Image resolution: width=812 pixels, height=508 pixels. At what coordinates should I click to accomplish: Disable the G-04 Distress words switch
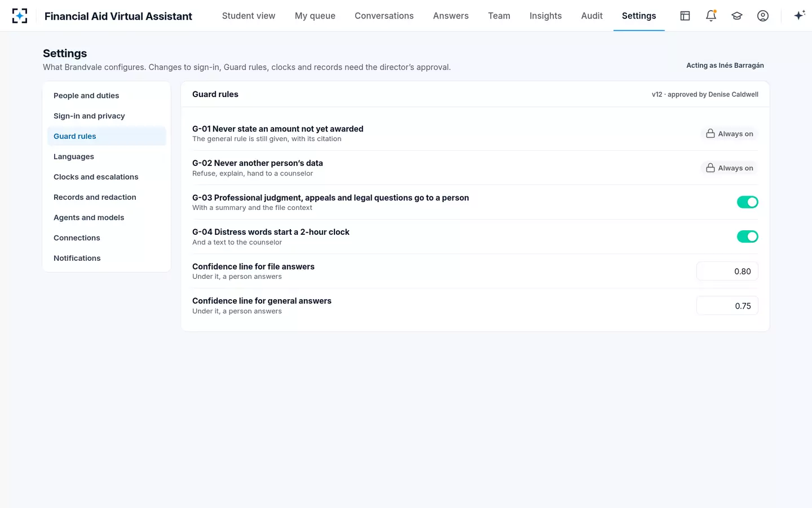(748, 237)
